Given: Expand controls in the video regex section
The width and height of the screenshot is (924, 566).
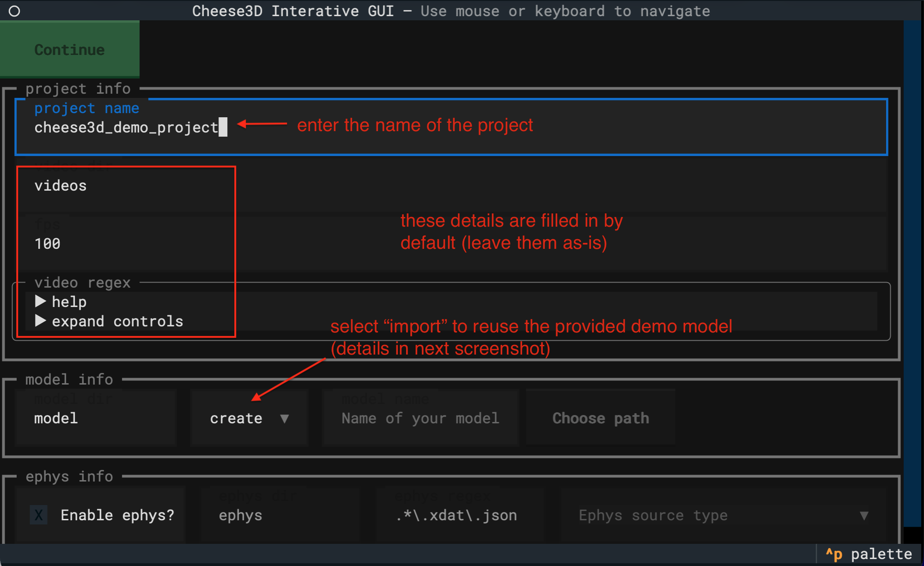Looking at the screenshot, I should pos(117,321).
